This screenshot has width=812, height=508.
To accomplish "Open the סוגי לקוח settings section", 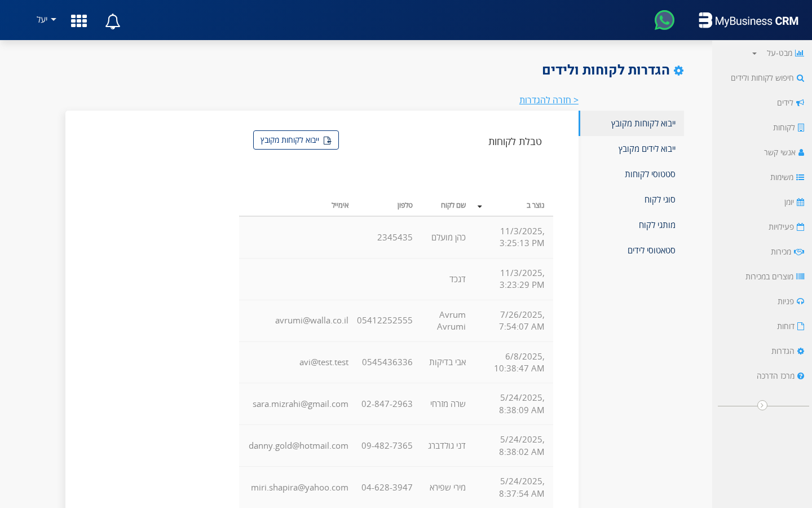I will (x=659, y=199).
